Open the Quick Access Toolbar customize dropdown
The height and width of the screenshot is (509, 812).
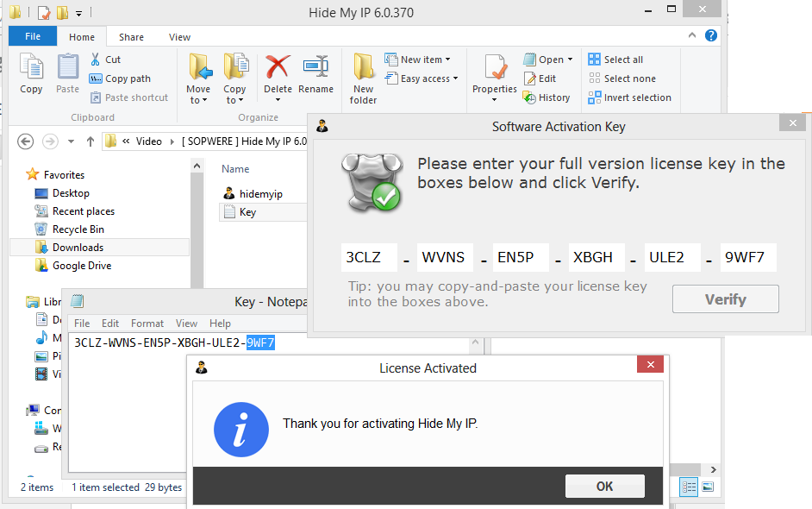79,13
